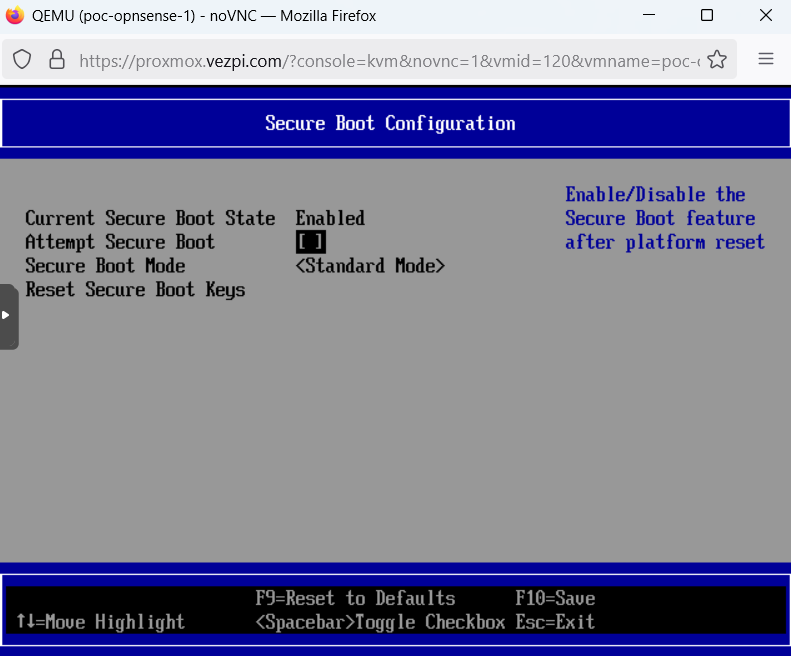Maximize the noVNC browser window
Viewport: 791px width, 656px height.
click(707, 16)
